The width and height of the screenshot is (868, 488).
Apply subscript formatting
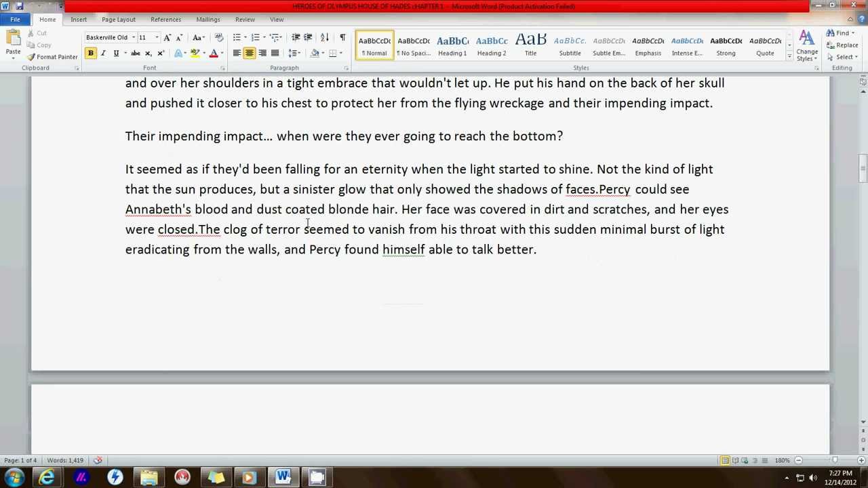point(148,53)
